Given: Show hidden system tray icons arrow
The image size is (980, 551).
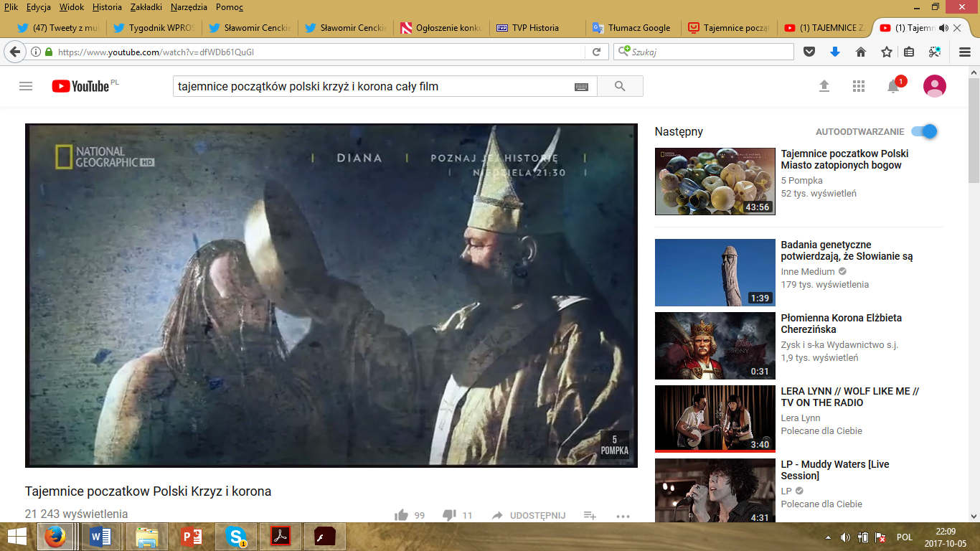Looking at the screenshot, I should pyautogui.click(x=829, y=537).
